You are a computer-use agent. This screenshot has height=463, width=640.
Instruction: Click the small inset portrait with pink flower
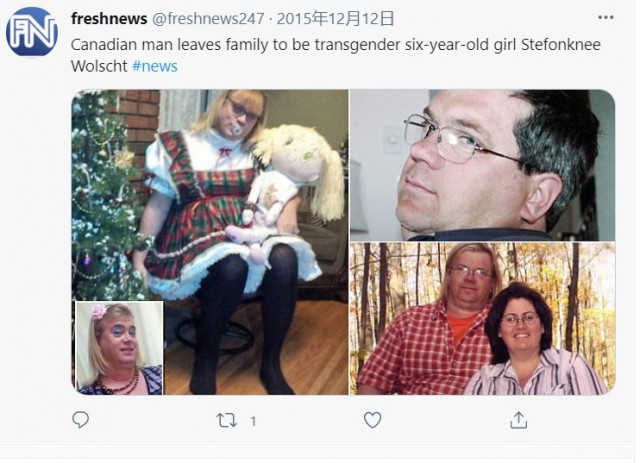click(x=119, y=348)
